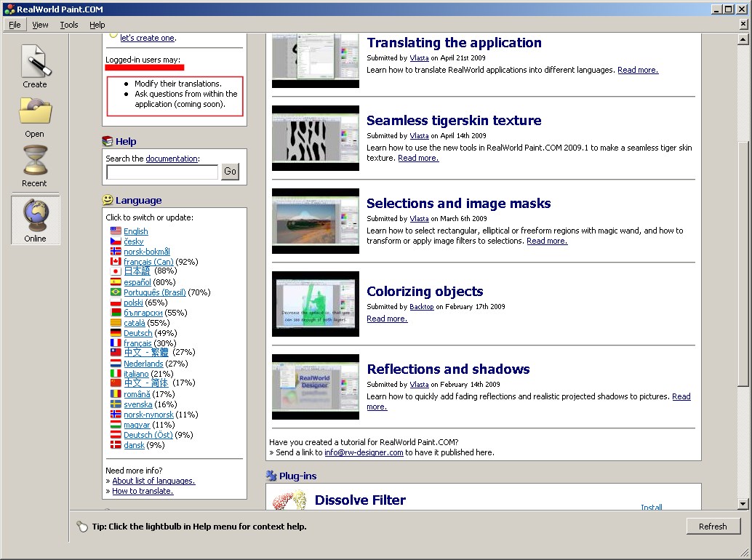Open the View menu
Screen dimensions: 752x560
[40, 25]
